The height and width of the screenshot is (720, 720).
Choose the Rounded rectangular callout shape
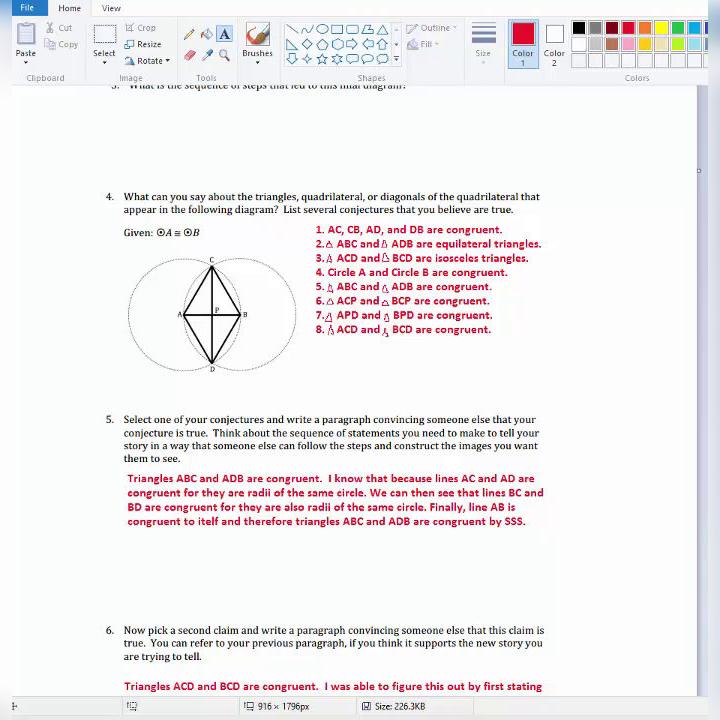(352, 59)
